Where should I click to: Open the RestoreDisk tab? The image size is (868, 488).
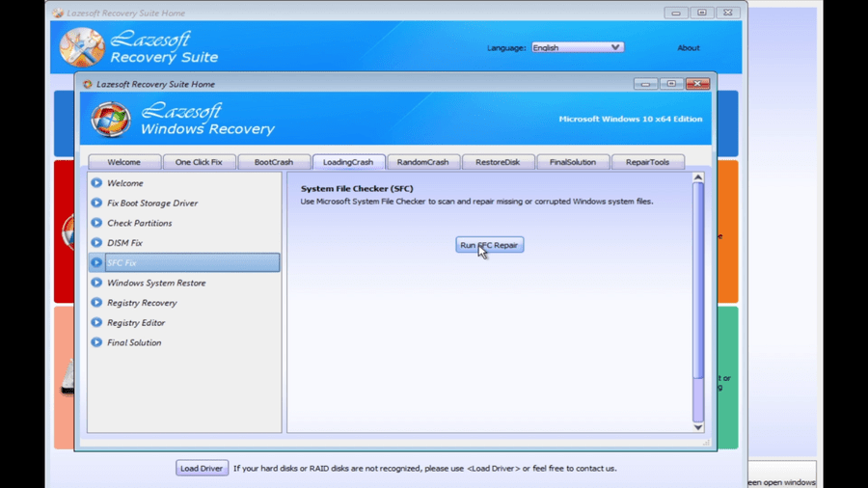coord(498,162)
